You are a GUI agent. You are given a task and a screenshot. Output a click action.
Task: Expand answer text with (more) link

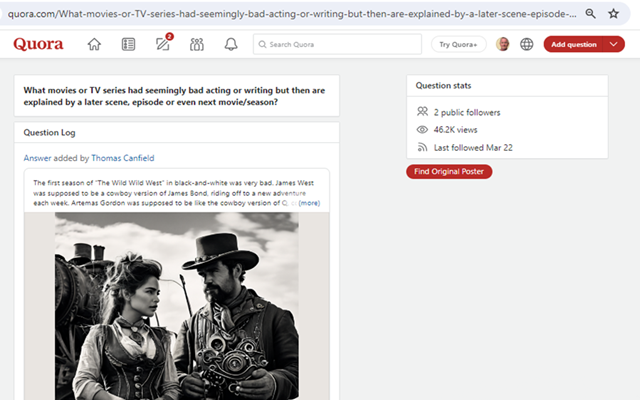coord(309,203)
